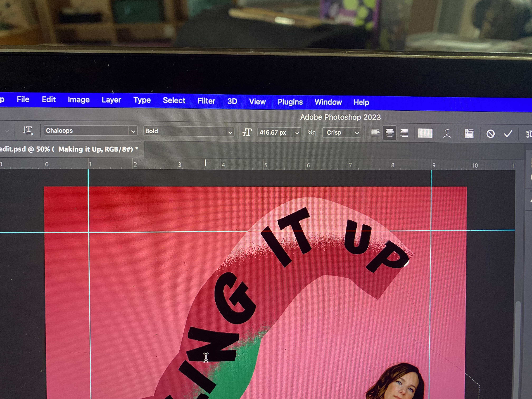Open the Layer menu
532x399 pixels.
click(x=111, y=100)
